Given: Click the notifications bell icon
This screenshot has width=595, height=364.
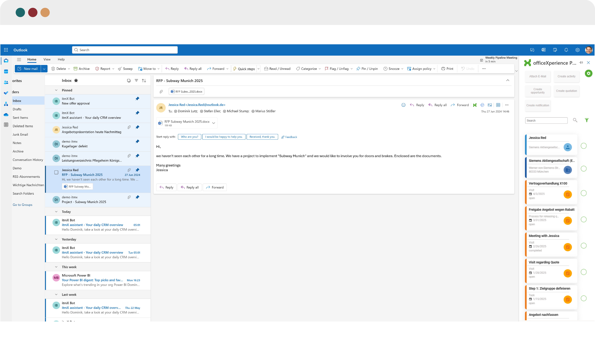Looking at the screenshot, I should click(566, 50).
